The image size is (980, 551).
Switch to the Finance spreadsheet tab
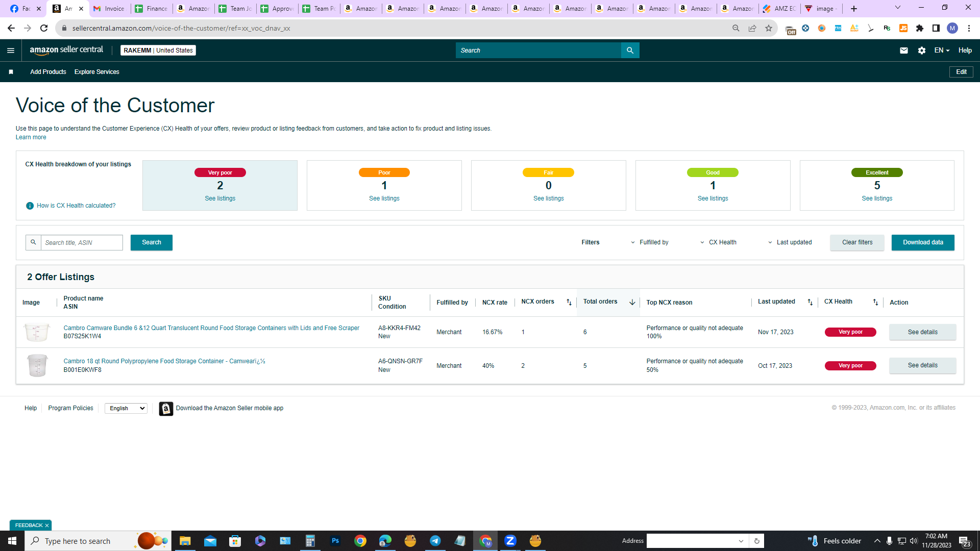click(x=151, y=9)
